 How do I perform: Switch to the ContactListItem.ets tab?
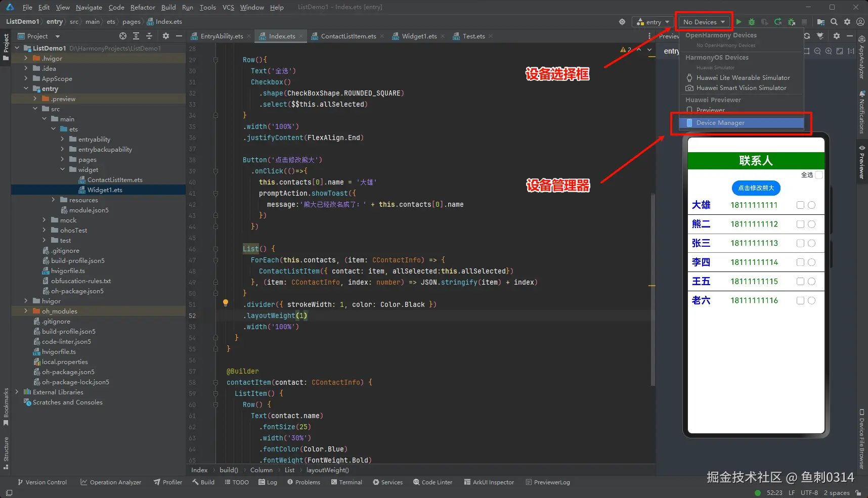(348, 36)
